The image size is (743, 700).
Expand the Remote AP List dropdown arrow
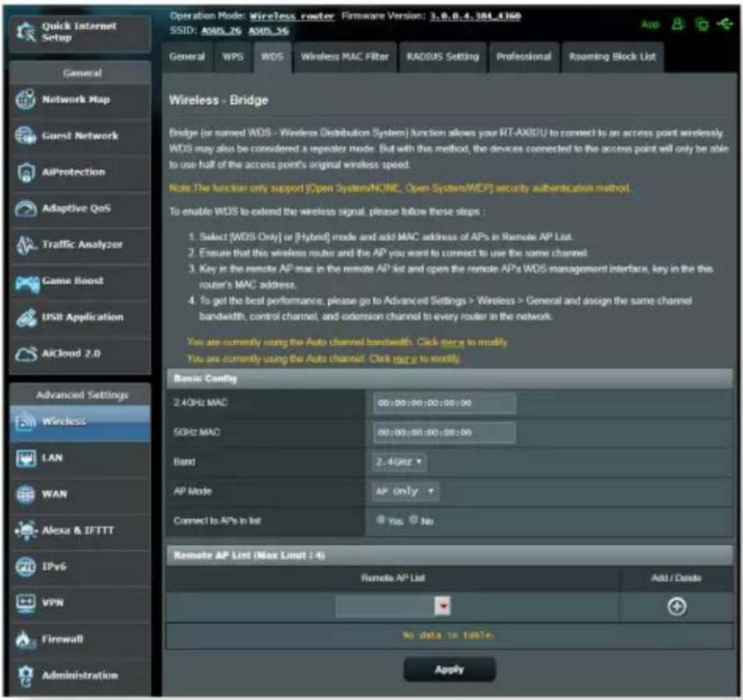tap(442, 606)
